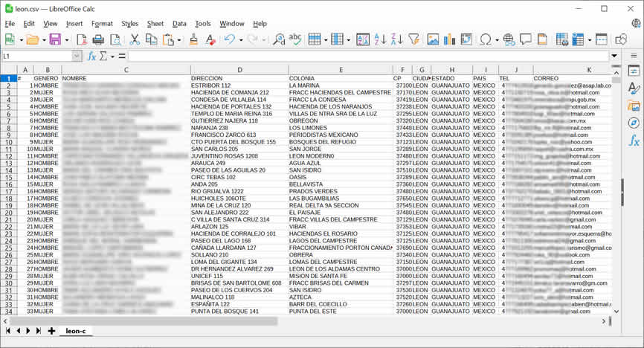Viewport: 644px width, 348px height.
Task: Sort ascending A to Z
Action: click(x=380, y=39)
